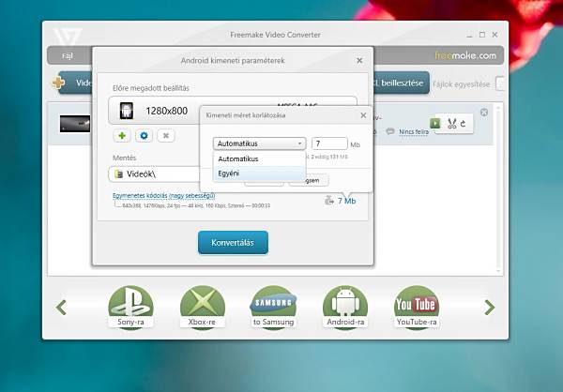Viewport: 563px width, 392px height.
Task: Go to next formats with the right arrow
Action: [x=490, y=308]
